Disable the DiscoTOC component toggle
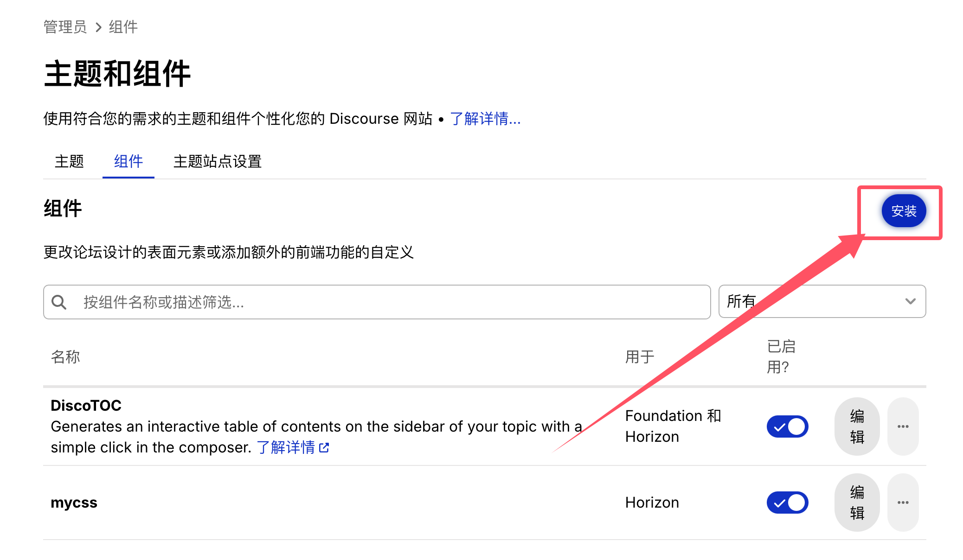This screenshot has width=963, height=560. pyautogui.click(x=787, y=426)
